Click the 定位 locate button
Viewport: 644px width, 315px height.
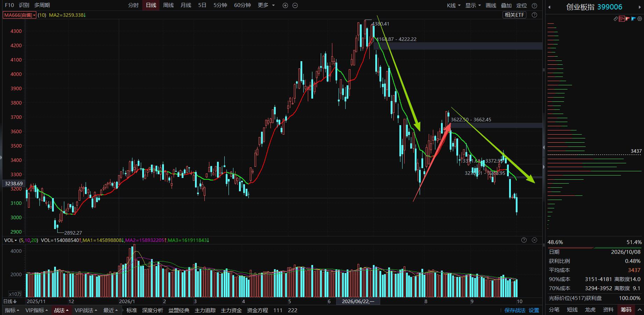click(x=522, y=5)
